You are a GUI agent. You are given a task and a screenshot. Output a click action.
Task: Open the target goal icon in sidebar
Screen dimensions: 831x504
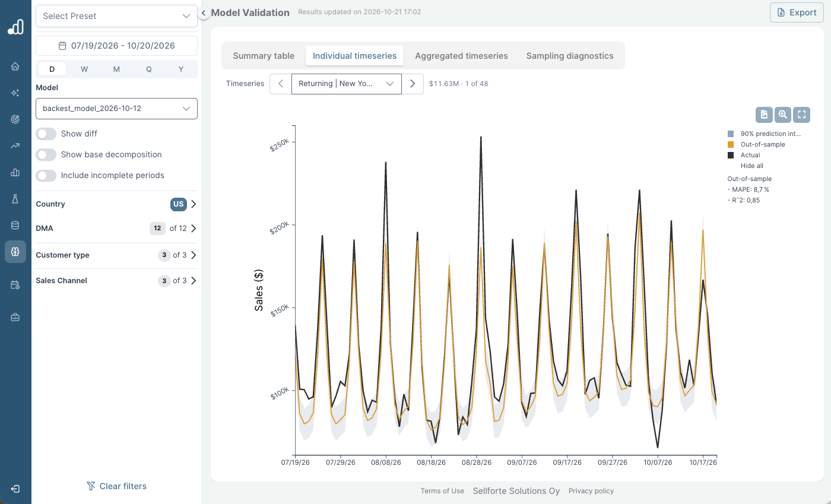[15, 119]
